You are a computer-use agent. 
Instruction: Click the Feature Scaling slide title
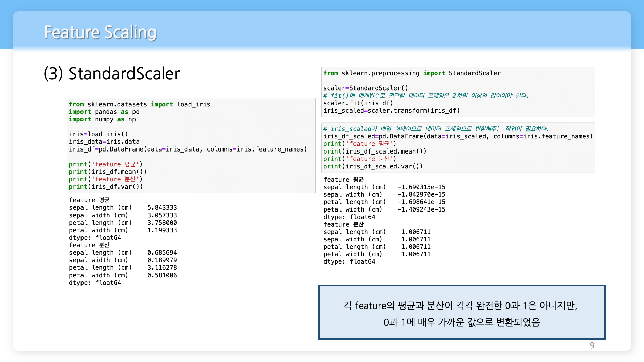point(100,32)
